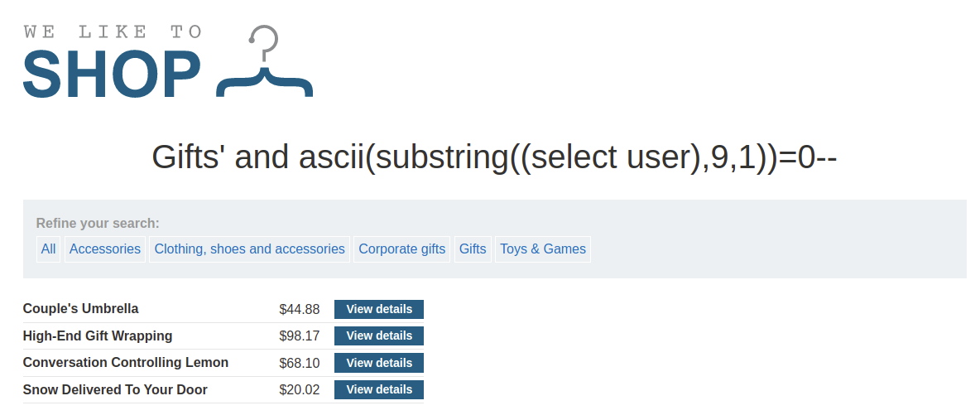Filter by Accessories category
This screenshot has height=420, width=980.
[x=105, y=249]
